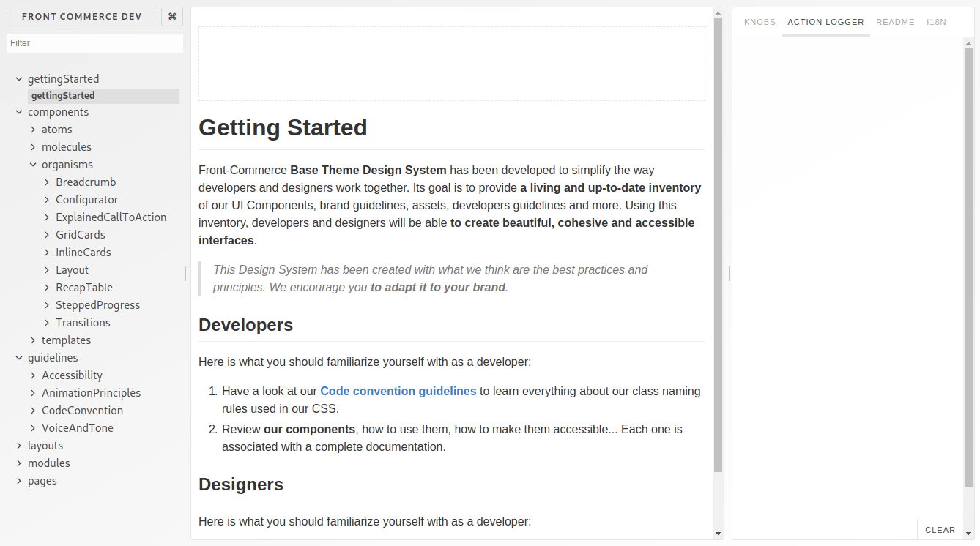Collapse the gettingStarted root chevron
980x546 pixels.
[19, 78]
